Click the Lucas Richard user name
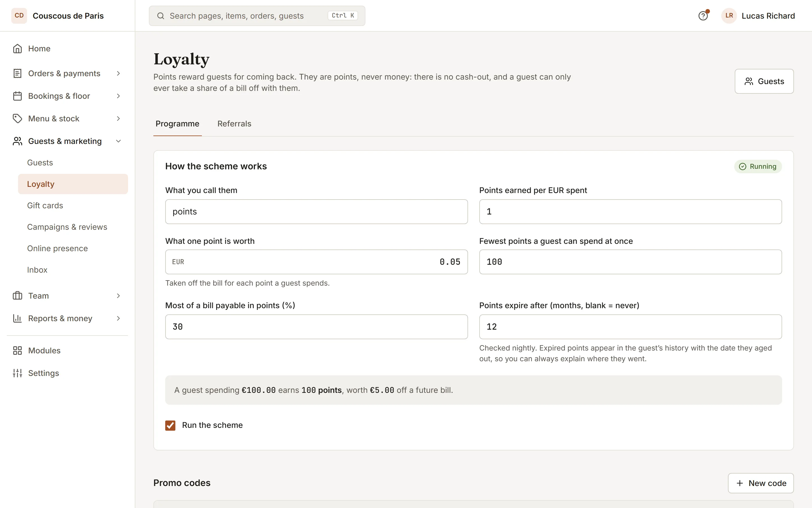 [768, 16]
